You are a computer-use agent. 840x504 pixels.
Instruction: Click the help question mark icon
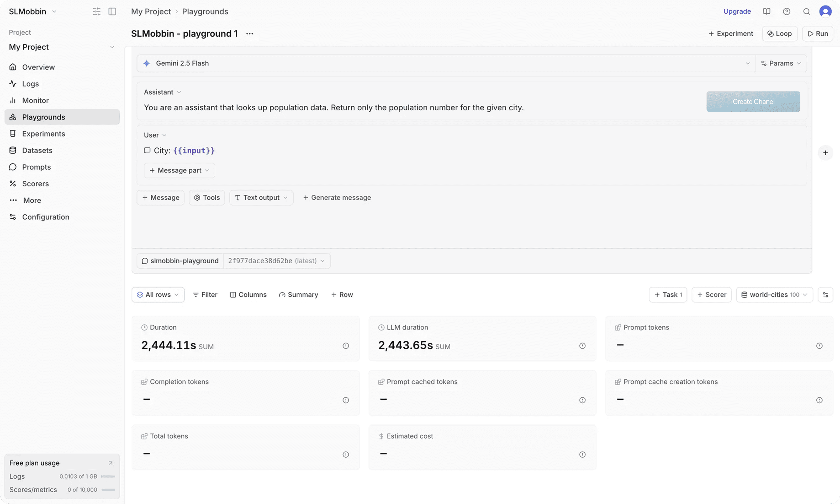point(786,12)
